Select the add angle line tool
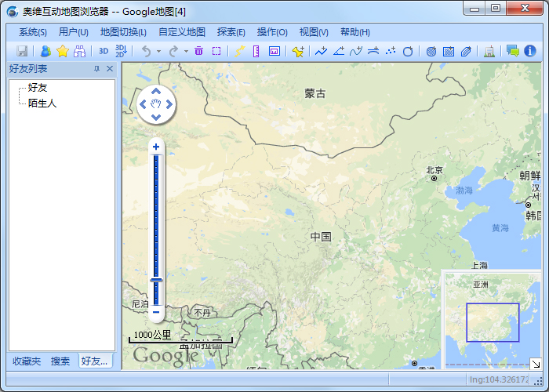Screen dimensions: 549x392 pyautogui.click(x=339, y=51)
